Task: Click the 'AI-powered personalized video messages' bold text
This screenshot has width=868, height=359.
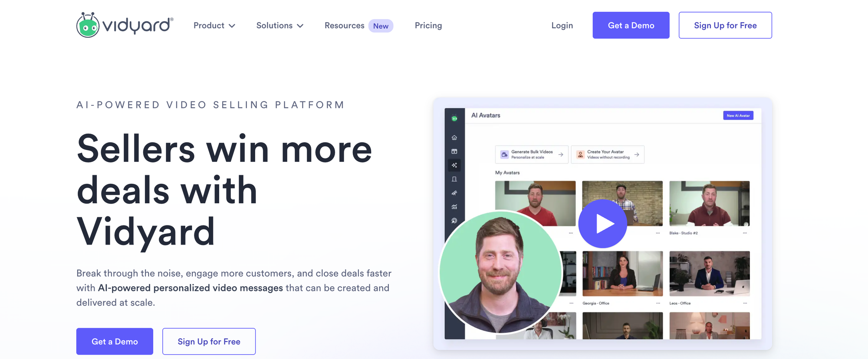Action: click(x=191, y=288)
